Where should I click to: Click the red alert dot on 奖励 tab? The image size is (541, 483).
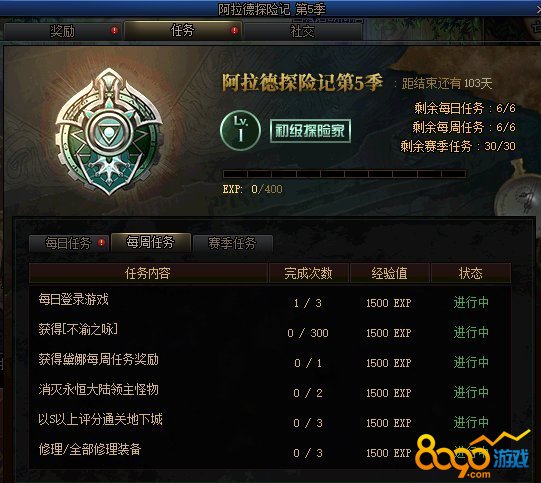114,30
